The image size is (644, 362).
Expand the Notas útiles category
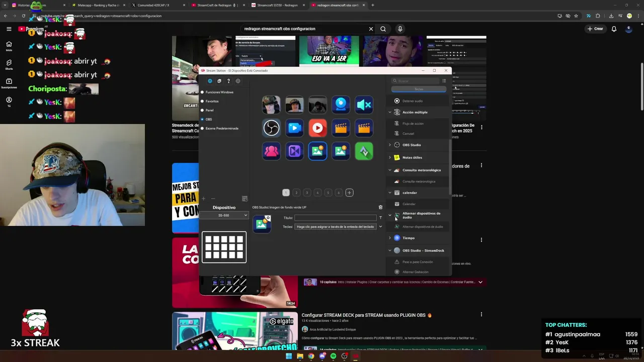click(389, 157)
